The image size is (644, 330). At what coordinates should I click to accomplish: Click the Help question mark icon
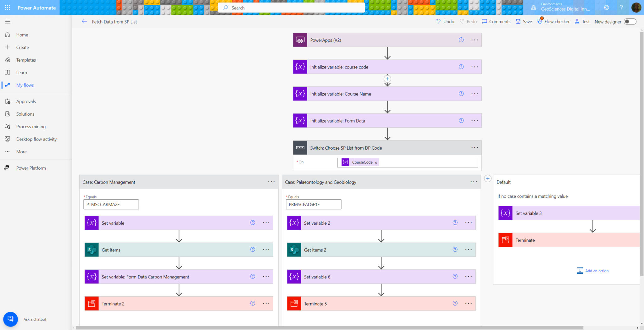click(x=621, y=8)
